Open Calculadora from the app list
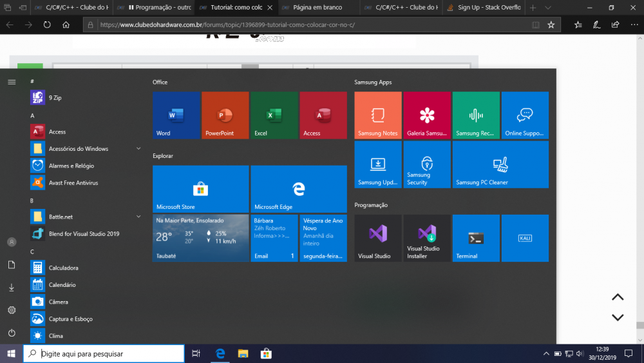This screenshot has height=363, width=644. coord(63,268)
